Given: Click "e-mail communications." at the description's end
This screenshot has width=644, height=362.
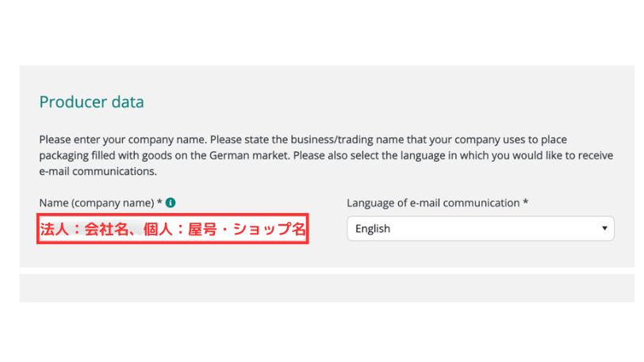Looking at the screenshot, I should tap(98, 171).
